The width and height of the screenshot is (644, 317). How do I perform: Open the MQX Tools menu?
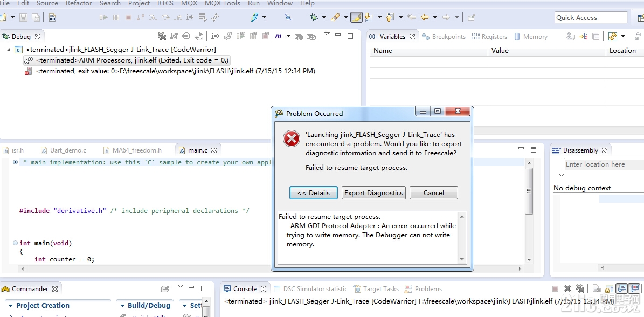coord(223,3)
